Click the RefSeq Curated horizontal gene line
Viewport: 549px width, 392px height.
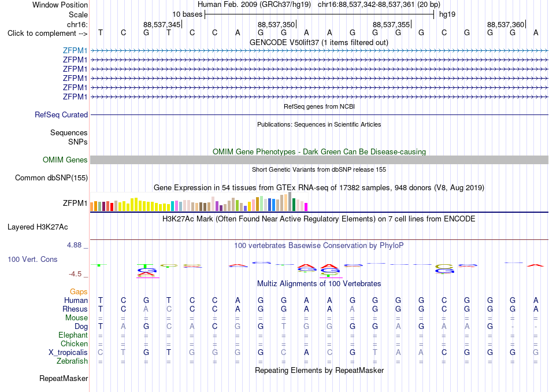pyautogui.click(x=319, y=114)
